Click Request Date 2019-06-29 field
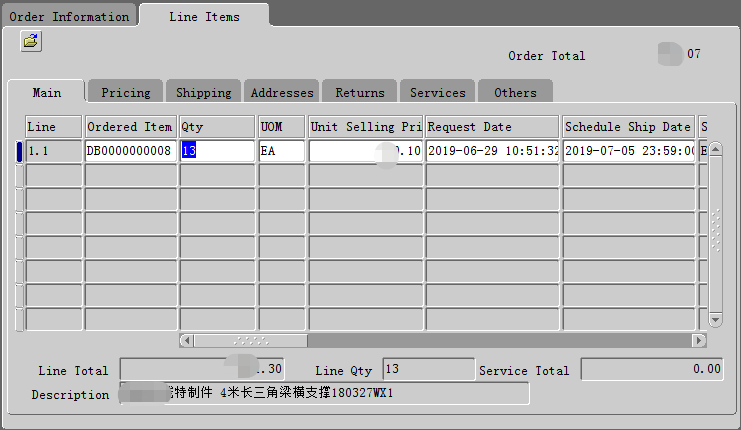741x430 pixels. 492,151
